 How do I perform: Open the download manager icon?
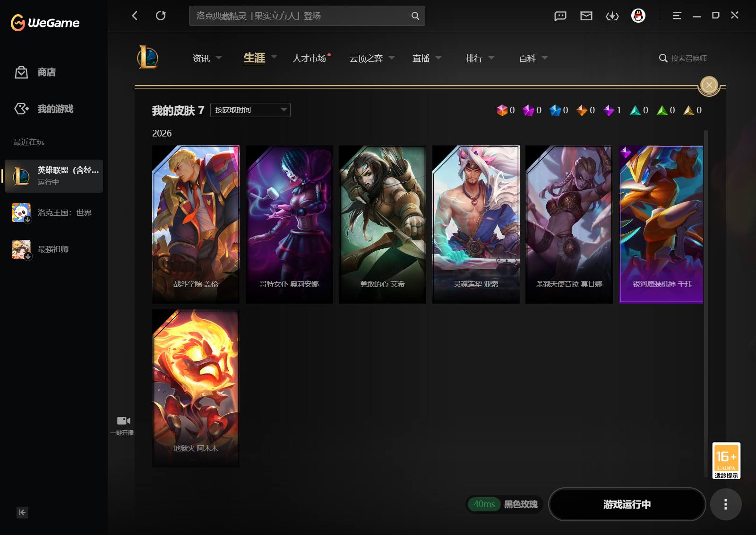[x=612, y=16]
